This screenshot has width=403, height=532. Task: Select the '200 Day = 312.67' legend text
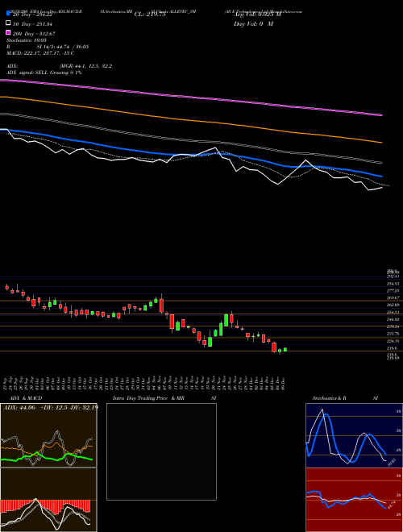(x=35, y=34)
